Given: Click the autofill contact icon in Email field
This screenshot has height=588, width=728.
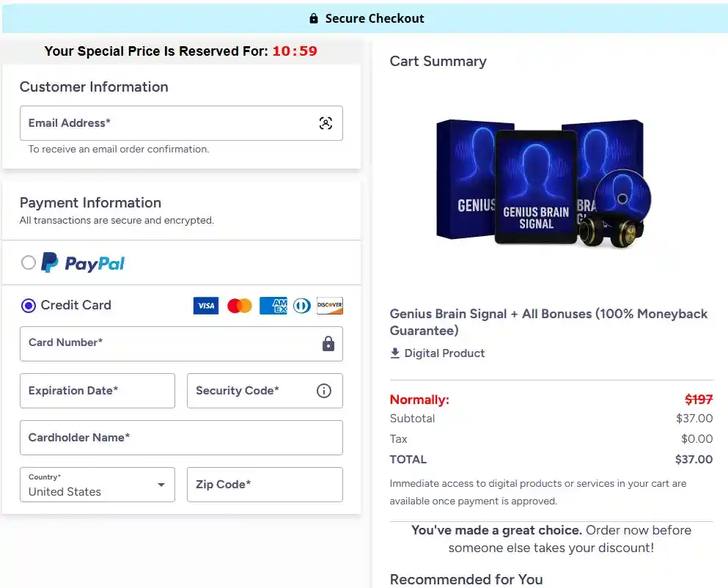Looking at the screenshot, I should click(326, 123).
